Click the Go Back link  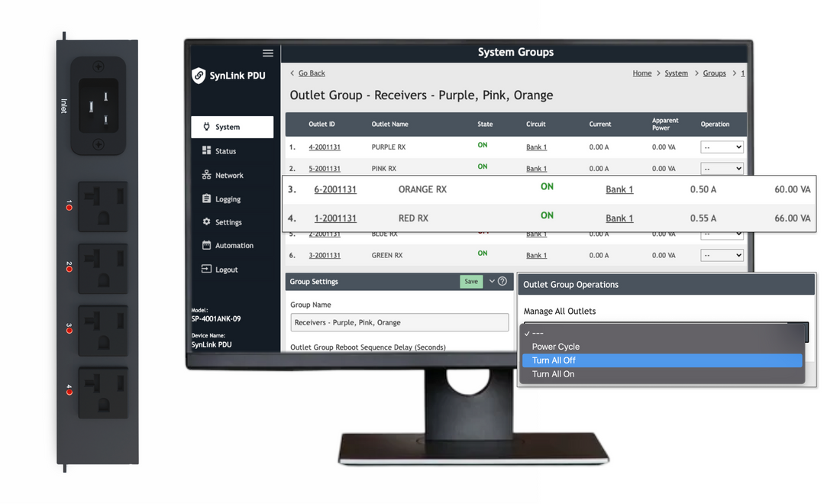[x=311, y=73]
